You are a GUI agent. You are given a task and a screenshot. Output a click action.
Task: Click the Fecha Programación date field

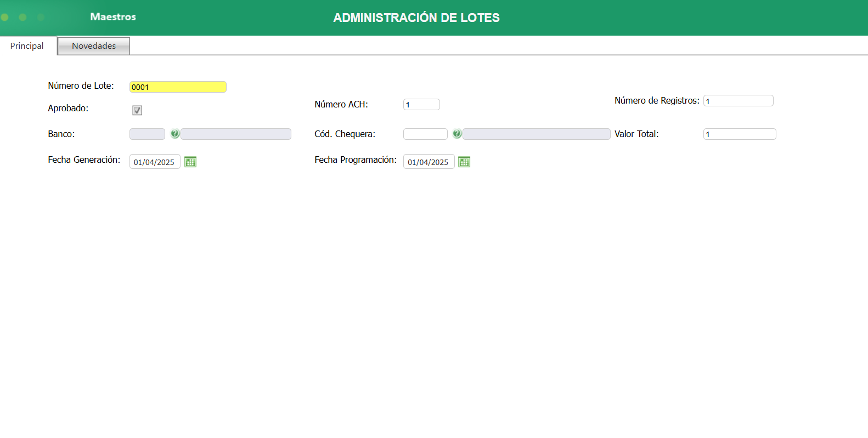(429, 162)
